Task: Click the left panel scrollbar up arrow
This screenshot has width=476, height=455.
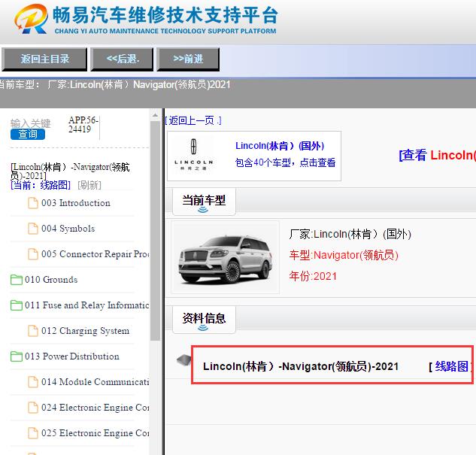Action: 155,115
